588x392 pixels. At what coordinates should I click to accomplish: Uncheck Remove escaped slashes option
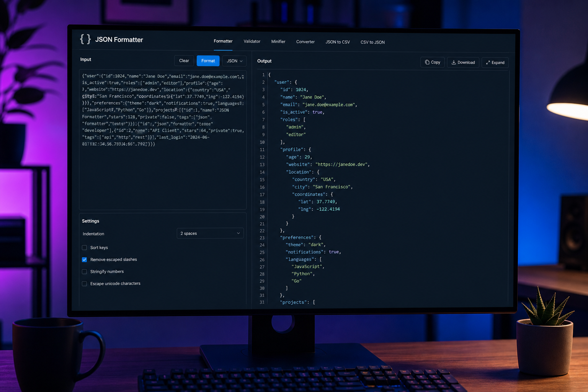click(x=84, y=260)
